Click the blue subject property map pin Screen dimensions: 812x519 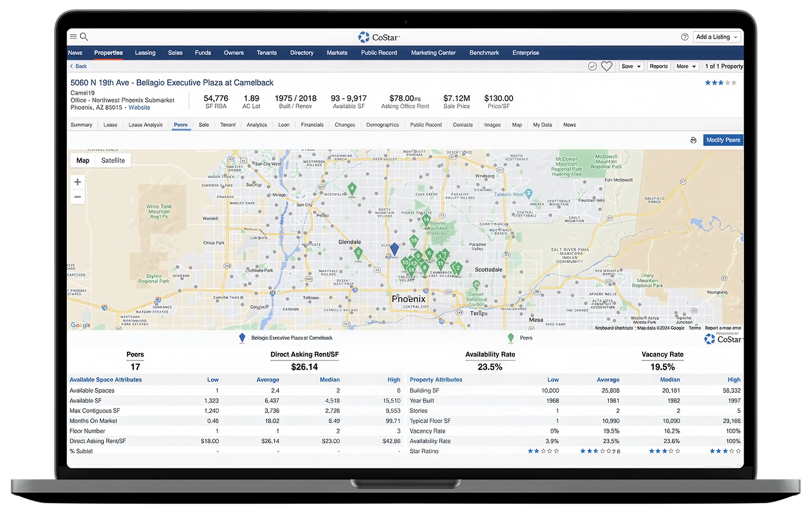click(x=394, y=249)
